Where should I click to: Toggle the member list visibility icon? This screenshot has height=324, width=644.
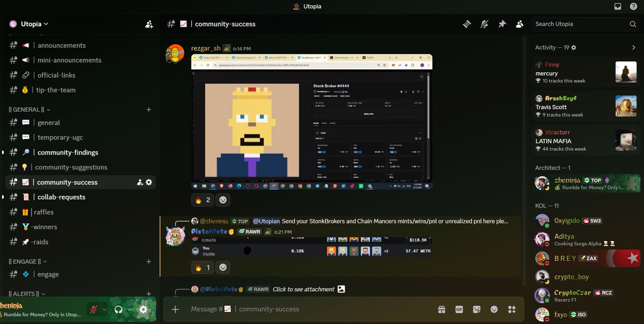point(519,24)
